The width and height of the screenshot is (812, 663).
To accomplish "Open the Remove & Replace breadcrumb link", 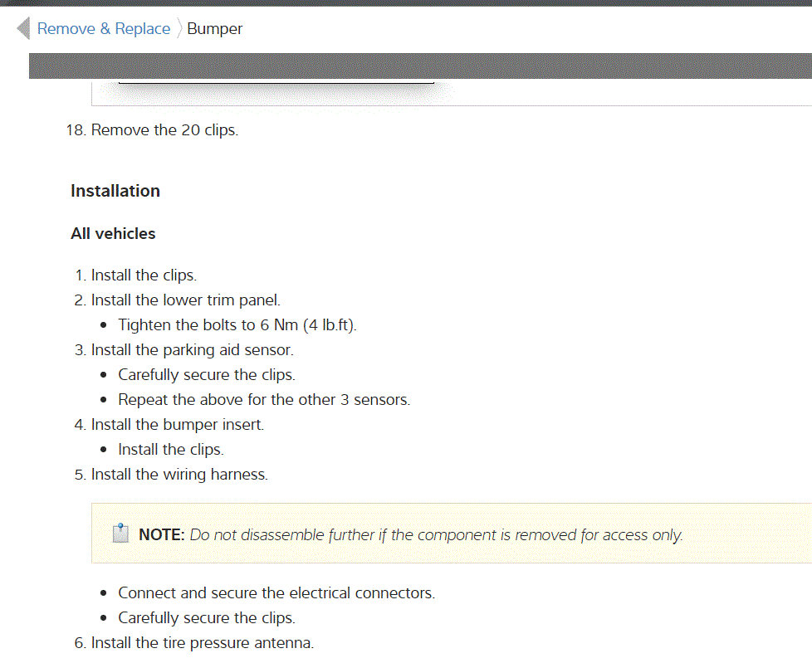I will click(x=104, y=29).
